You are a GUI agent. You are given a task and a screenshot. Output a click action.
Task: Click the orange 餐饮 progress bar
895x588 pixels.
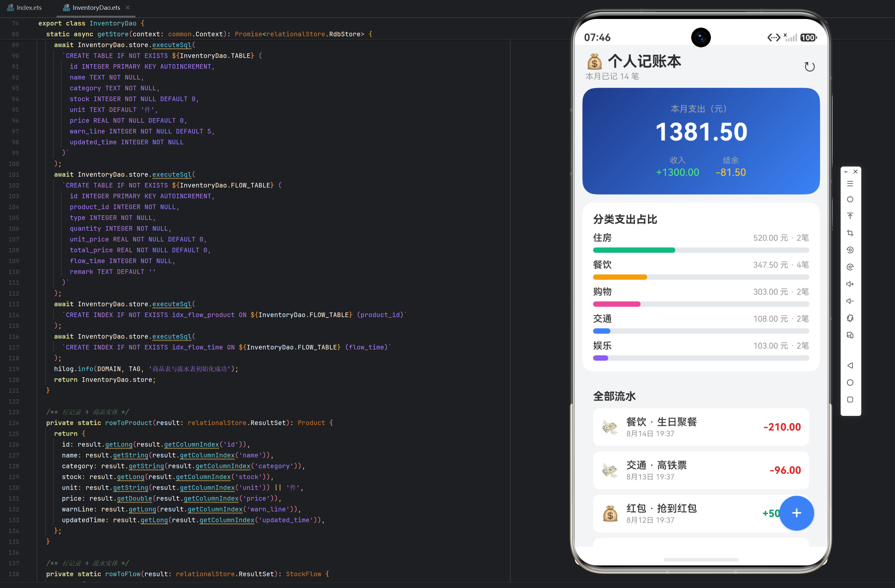pyautogui.click(x=620, y=277)
